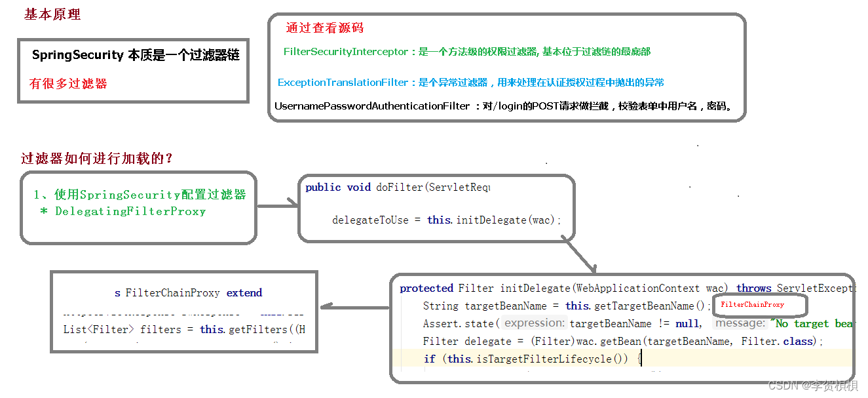This screenshot has width=868, height=398.
Task: Click the red FilterChainProxy annotation label
Action: pyautogui.click(x=752, y=305)
